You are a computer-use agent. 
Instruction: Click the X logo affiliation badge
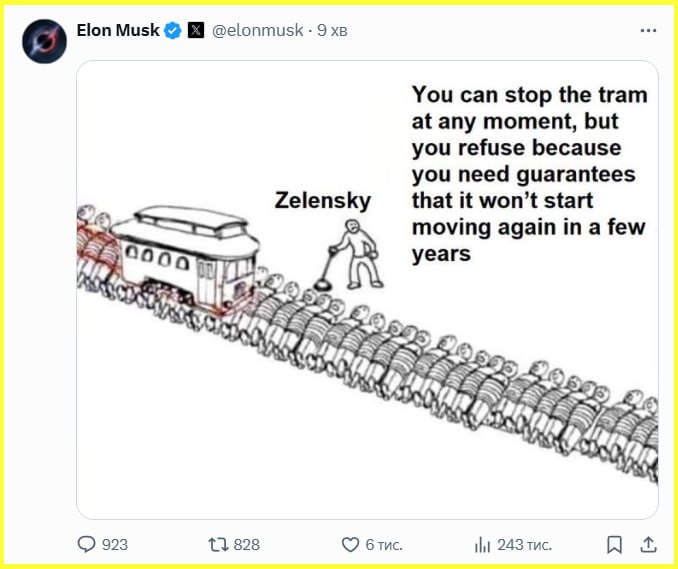coord(195,31)
